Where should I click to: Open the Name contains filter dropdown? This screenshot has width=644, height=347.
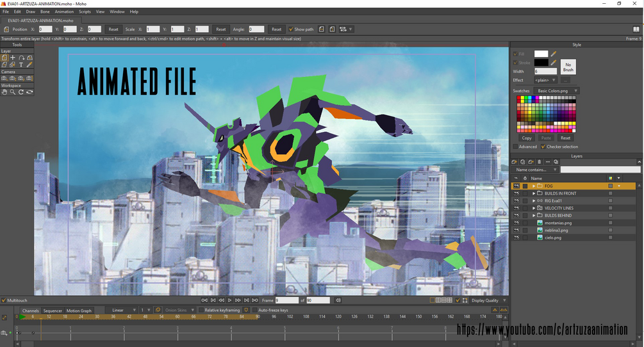(x=535, y=170)
